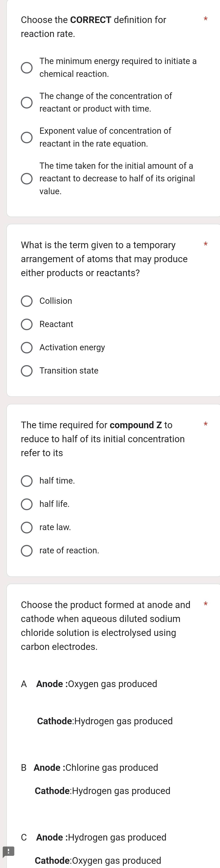Select 'The minimum energy required' radio option
The width and height of the screenshot is (220, 868).
click(27, 67)
